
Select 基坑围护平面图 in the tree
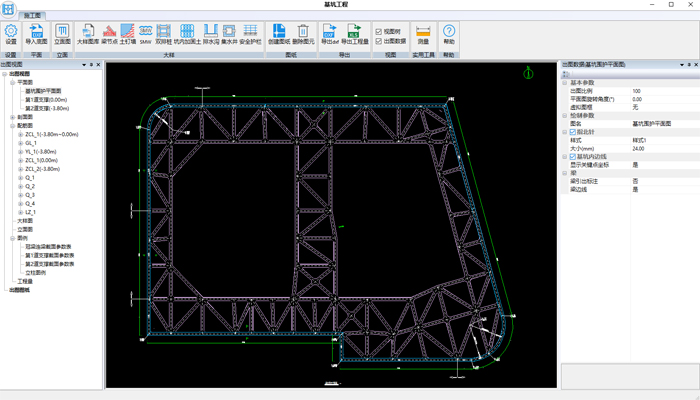pyautogui.click(x=45, y=91)
